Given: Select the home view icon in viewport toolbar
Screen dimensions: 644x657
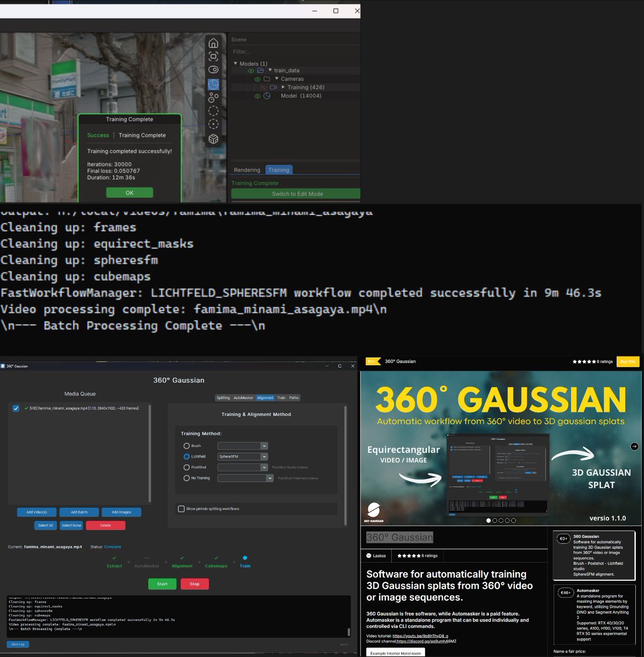Looking at the screenshot, I should point(213,43).
